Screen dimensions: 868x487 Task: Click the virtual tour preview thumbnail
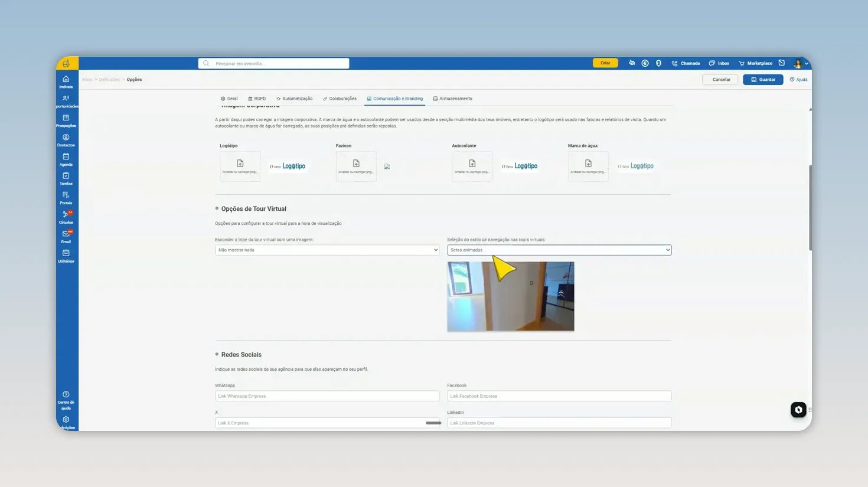coord(511,296)
